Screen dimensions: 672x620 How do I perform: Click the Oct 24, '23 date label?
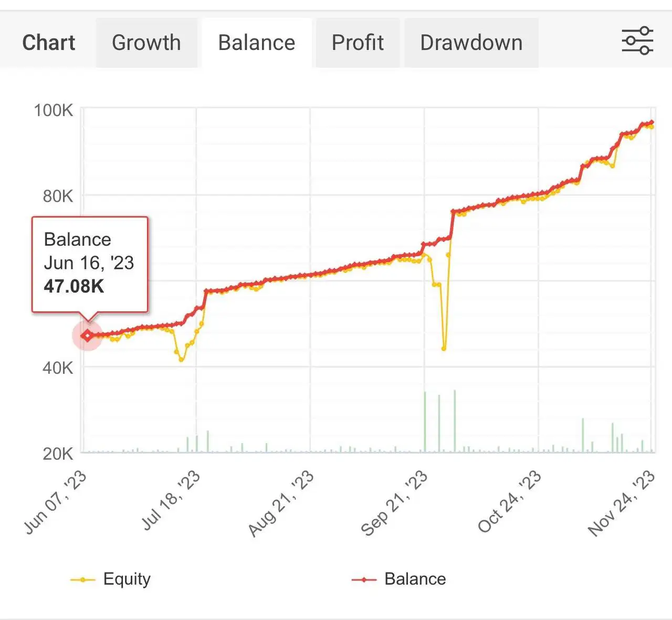pyautogui.click(x=509, y=502)
